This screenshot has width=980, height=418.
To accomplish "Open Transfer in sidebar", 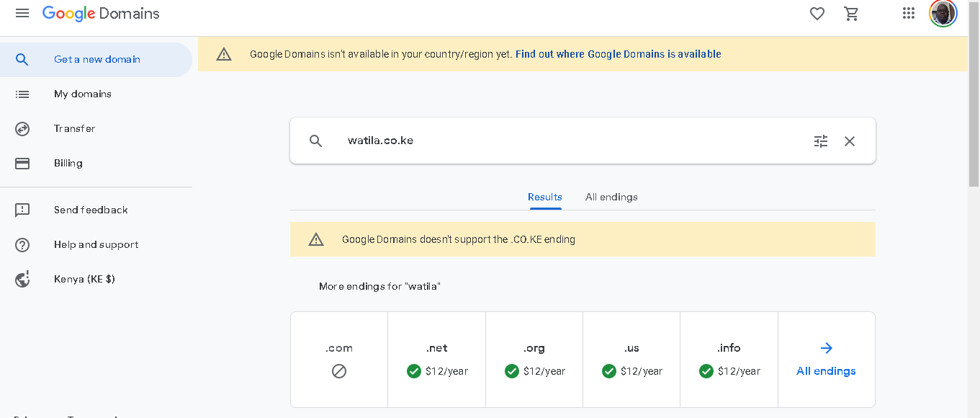I will [96, 129].
